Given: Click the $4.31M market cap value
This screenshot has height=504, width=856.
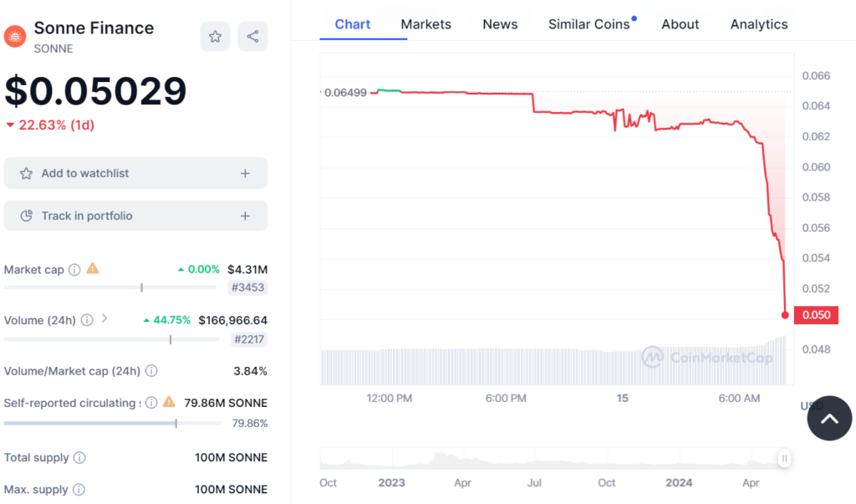Looking at the screenshot, I should [x=247, y=269].
